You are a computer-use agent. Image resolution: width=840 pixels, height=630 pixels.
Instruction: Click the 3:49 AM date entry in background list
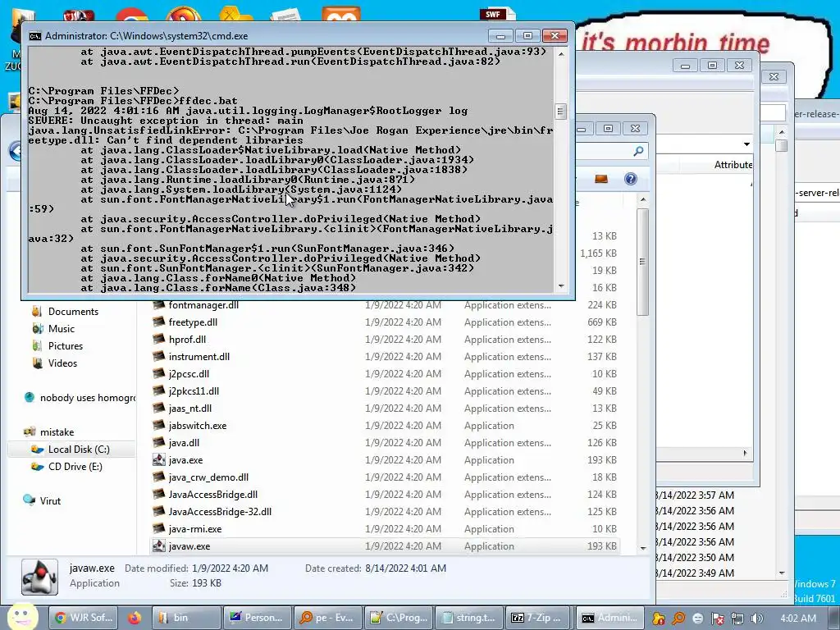695,573
